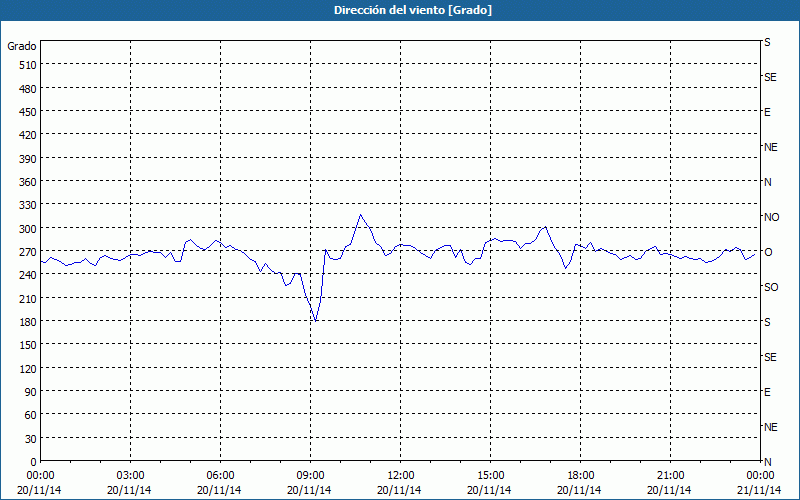The width and height of the screenshot is (800, 500).
Task: Select the 'S' compass label at 180 level
Action: coord(767,322)
